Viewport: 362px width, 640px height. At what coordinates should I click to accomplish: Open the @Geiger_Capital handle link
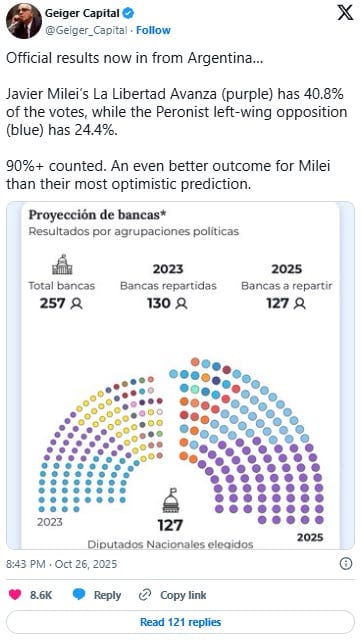[x=86, y=30]
